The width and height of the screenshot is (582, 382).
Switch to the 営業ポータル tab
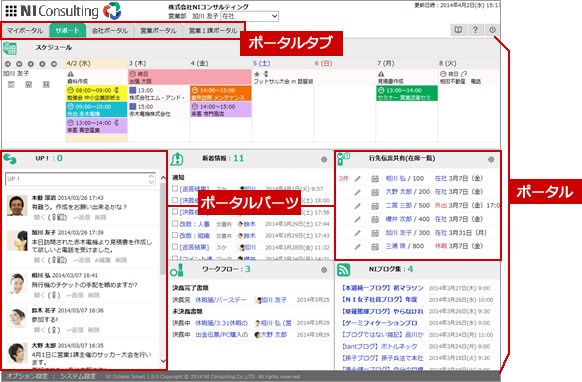[x=158, y=31]
